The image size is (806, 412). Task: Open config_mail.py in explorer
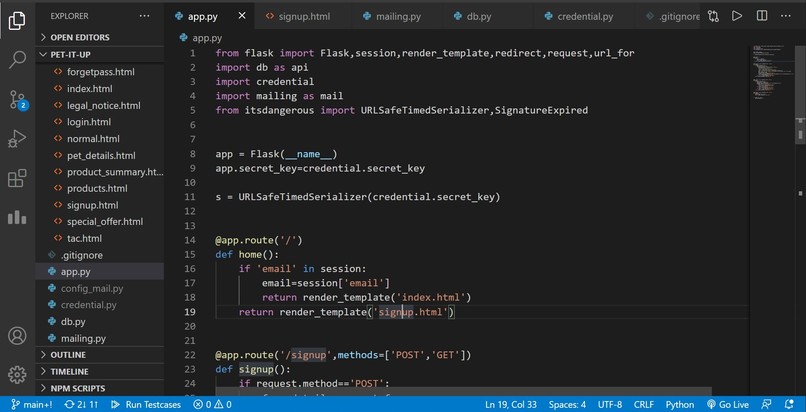click(100, 289)
